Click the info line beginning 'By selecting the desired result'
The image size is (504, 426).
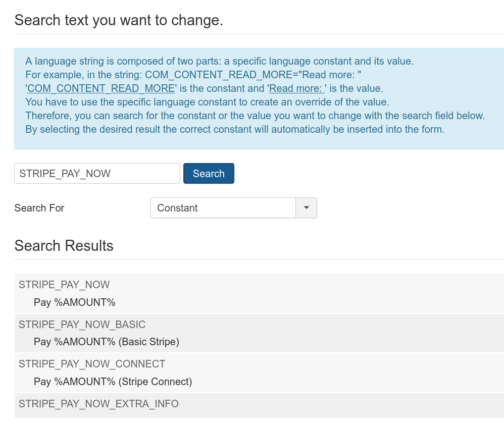pyautogui.click(x=235, y=129)
